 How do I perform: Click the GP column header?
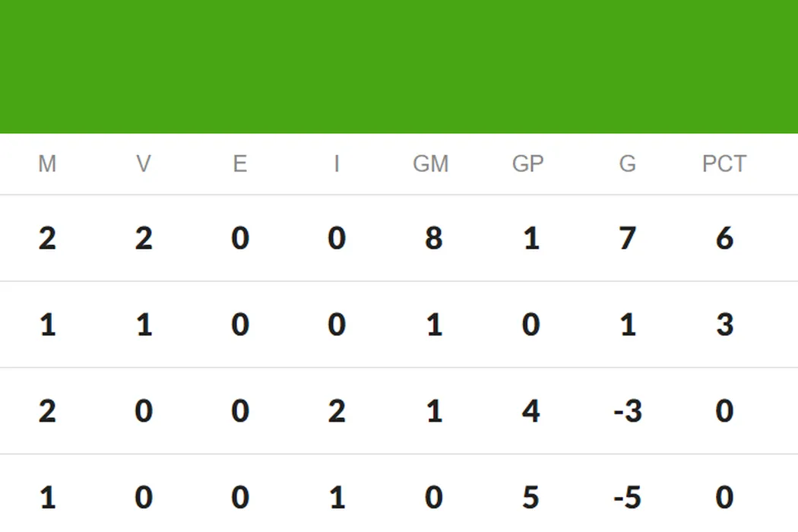pyautogui.click(x=528, y=164)
